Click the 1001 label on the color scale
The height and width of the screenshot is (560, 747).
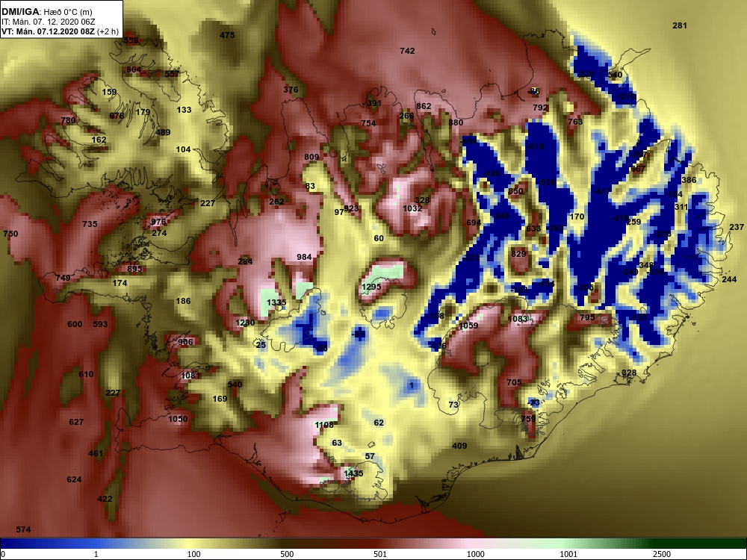[x=568, y=554]
